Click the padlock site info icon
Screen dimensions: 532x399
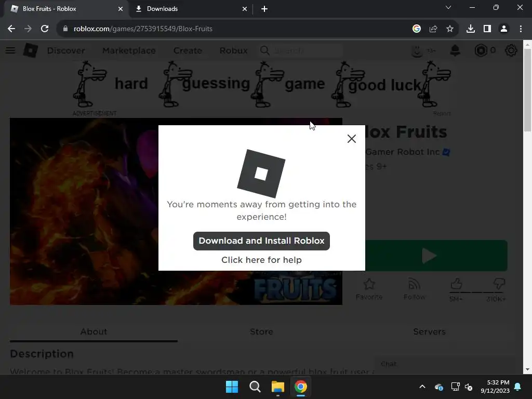coord(65,29)
